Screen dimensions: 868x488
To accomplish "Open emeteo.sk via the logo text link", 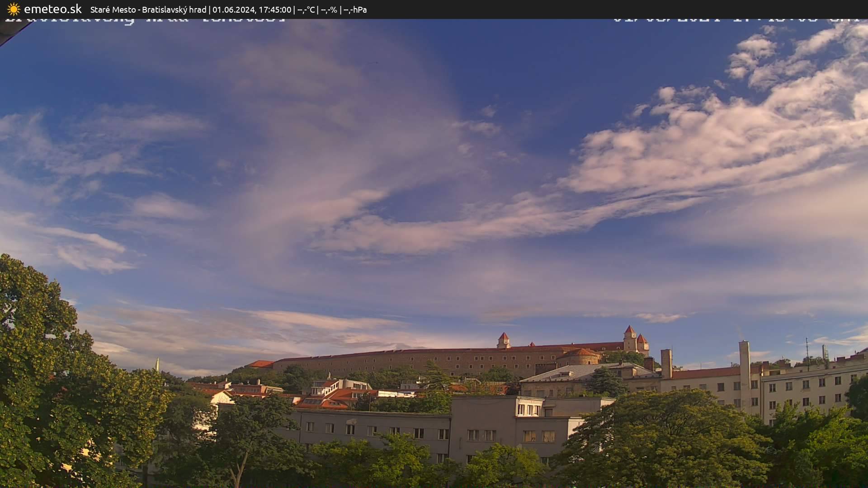I will [53, 9].
